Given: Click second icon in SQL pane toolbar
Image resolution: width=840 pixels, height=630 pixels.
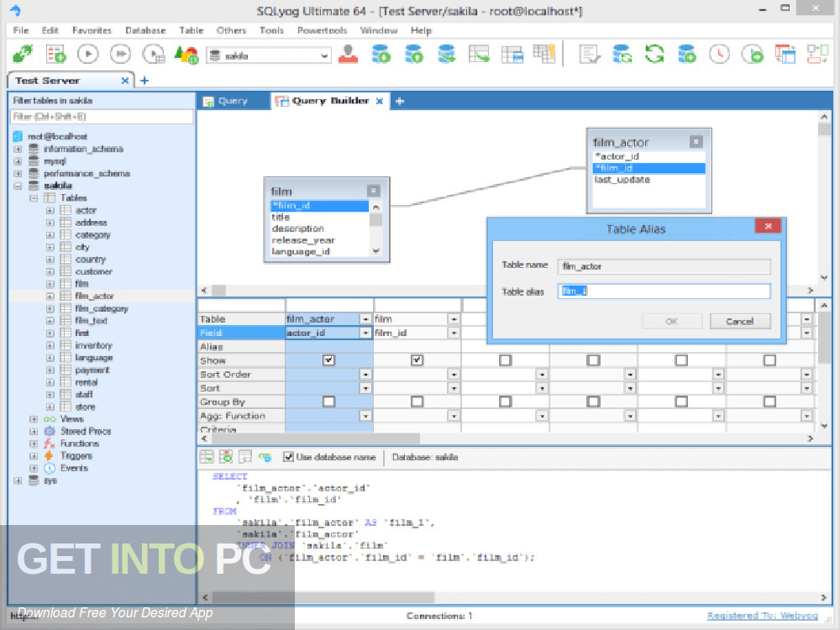Looking at the screenshot, I should click(x=226, y=457).
